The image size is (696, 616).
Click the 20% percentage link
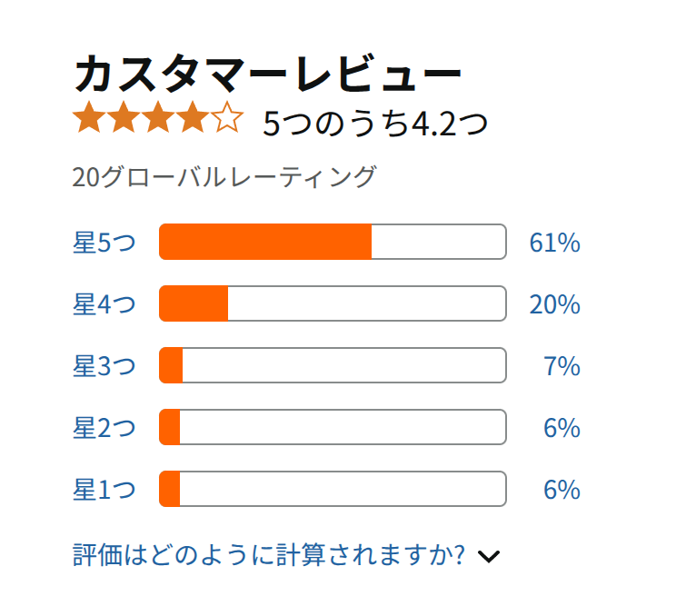pyautogui.click(x=555, y=304)
